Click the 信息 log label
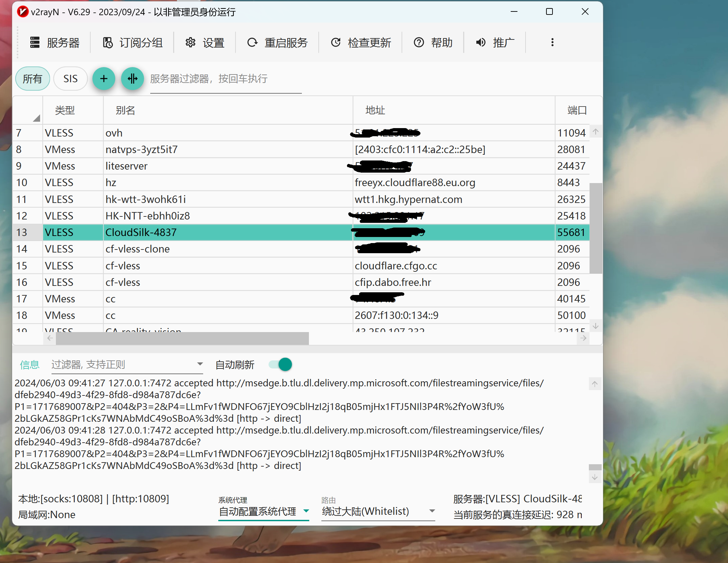 (30, 364)
